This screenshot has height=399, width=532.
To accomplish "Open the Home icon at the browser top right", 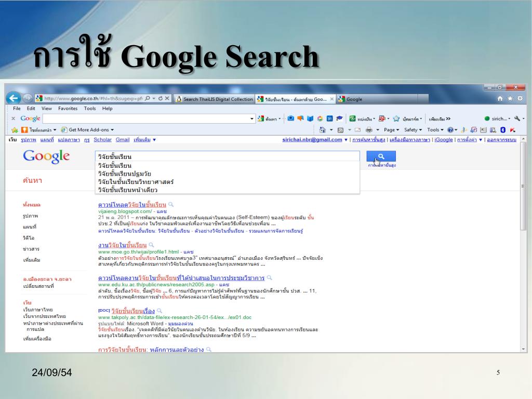I will point(500,98).
